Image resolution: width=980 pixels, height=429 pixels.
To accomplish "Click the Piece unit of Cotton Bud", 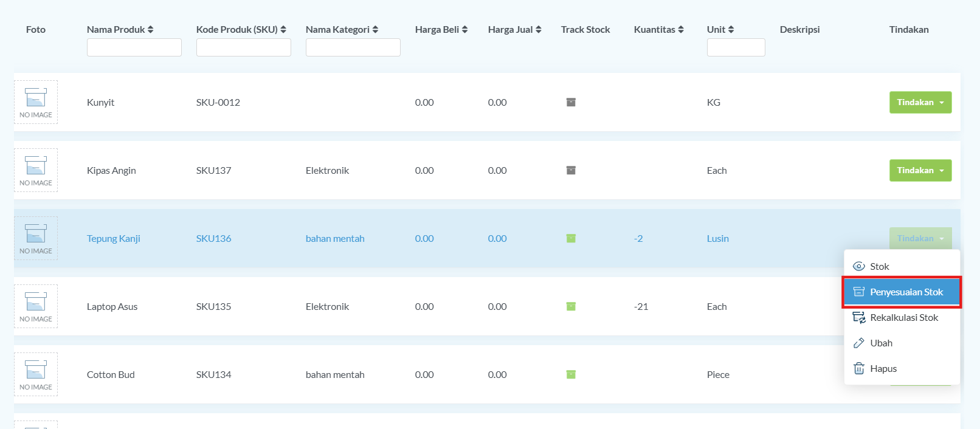I will [718, 374].
